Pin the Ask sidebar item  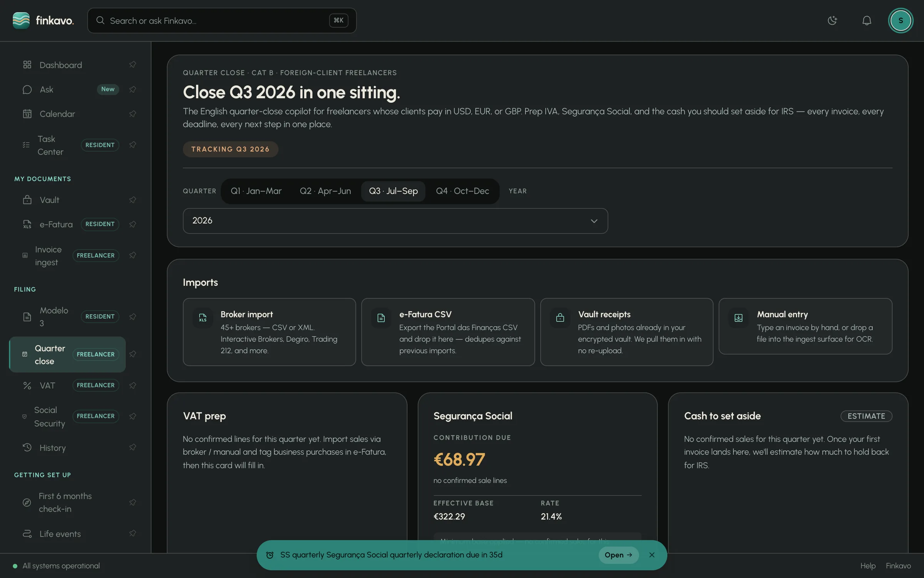pyautogui.click(x=132, y=89)
